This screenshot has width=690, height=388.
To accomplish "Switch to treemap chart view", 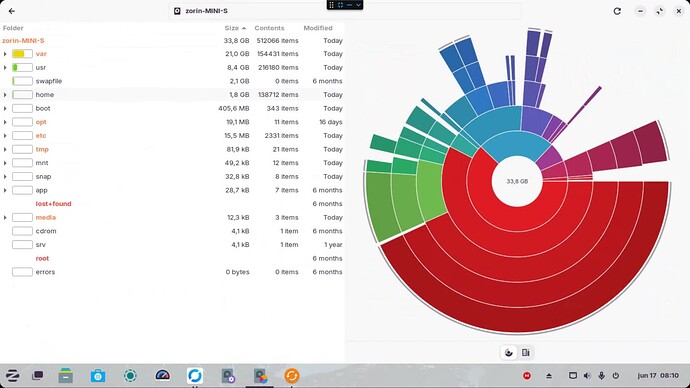I will click(x=526, y=352).
